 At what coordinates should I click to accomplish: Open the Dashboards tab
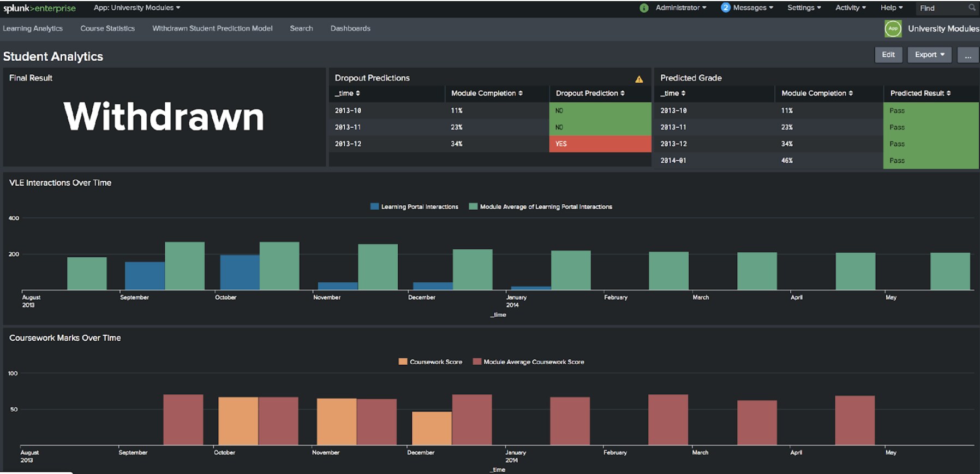tap(350, 28)
